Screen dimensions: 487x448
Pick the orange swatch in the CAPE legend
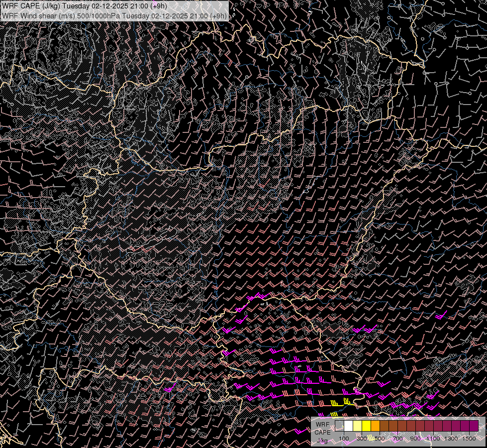376,426
